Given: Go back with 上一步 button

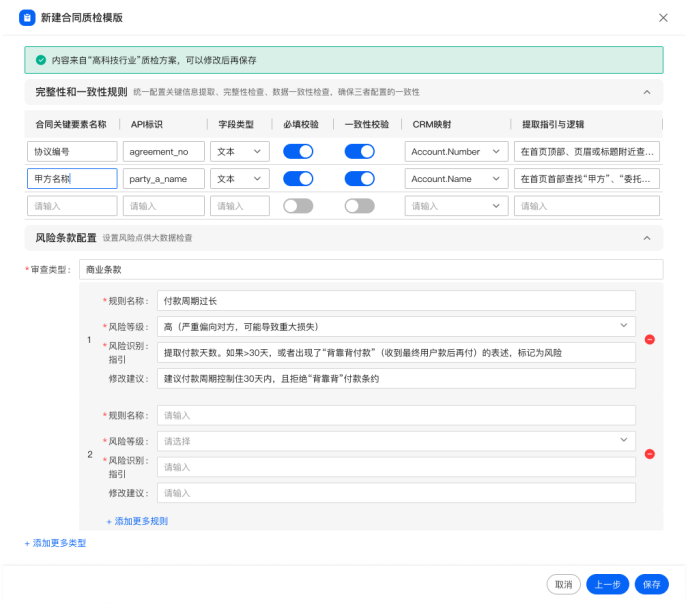Looking at the screenshot, I should tap(608, 584).
